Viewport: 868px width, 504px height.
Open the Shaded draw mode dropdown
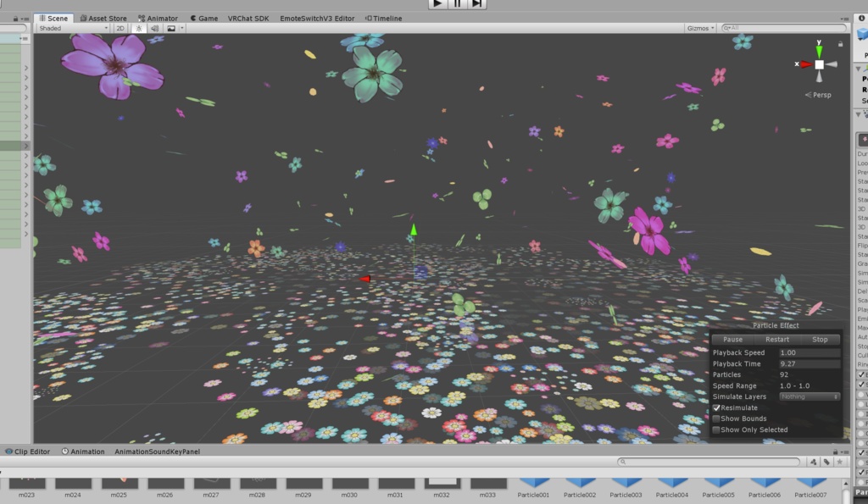[73, 28]
